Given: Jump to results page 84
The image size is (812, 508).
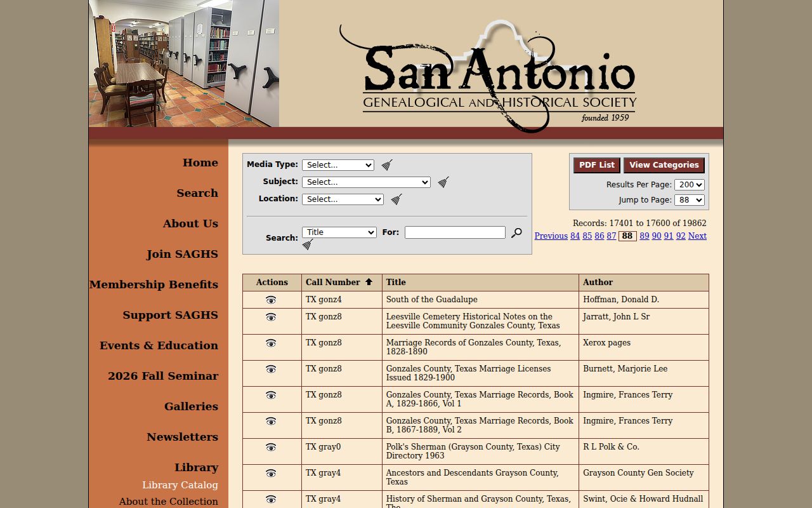Looking at the screenshot, I should point(575,236).
